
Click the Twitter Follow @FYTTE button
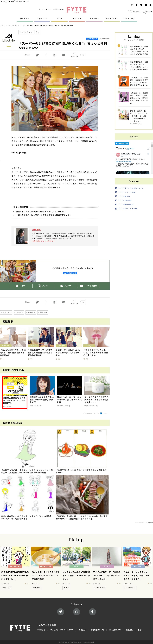(122, 143)
